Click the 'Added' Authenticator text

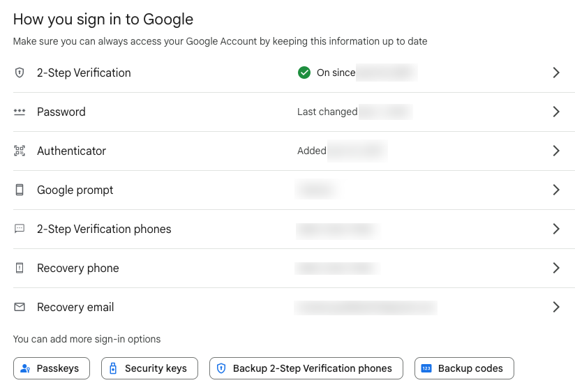click(x=312, y=151)
